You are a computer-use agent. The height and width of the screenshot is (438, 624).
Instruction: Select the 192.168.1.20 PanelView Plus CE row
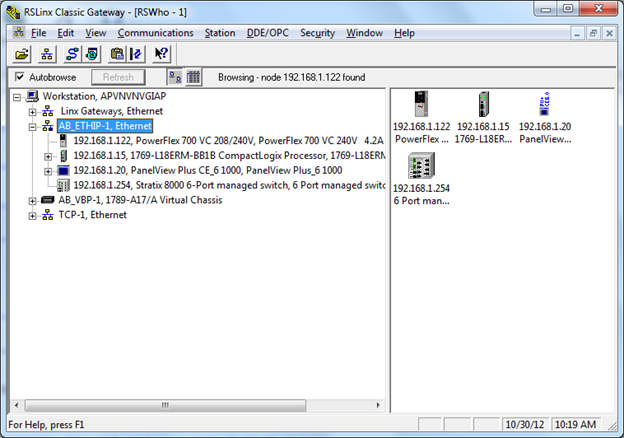(x=208, y=171)
